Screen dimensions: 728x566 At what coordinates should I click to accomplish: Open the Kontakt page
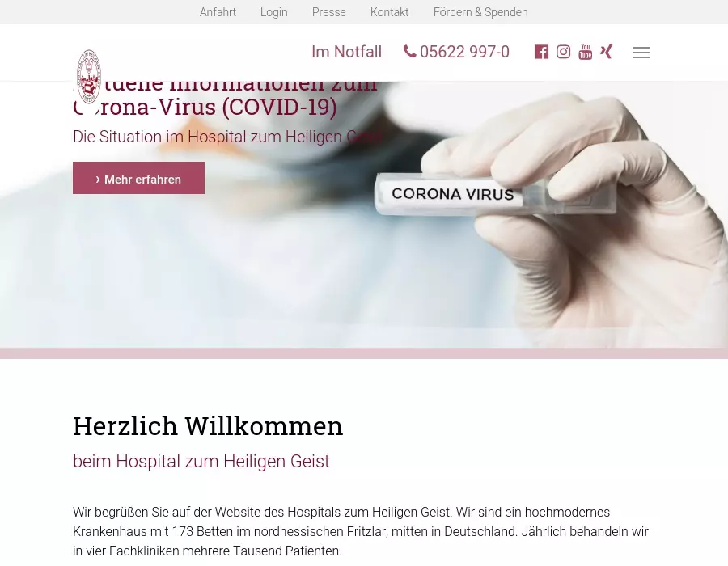pyautogui.click(x=390, y=12)
